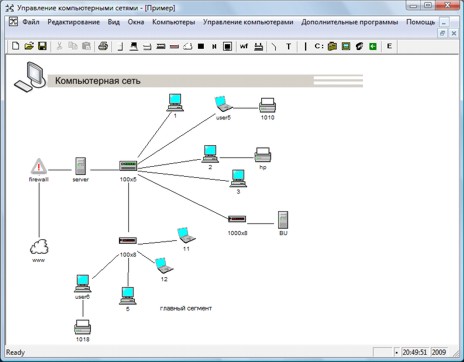Image resolution: width=464 pixels, height=362 pixels.
Task: Open the Окна menu
Action: coord(136,22)
